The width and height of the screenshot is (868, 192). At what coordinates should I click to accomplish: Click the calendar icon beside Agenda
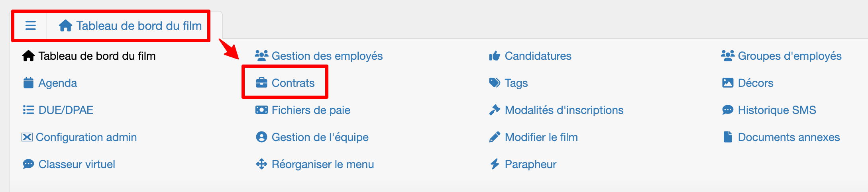[28, 83]
